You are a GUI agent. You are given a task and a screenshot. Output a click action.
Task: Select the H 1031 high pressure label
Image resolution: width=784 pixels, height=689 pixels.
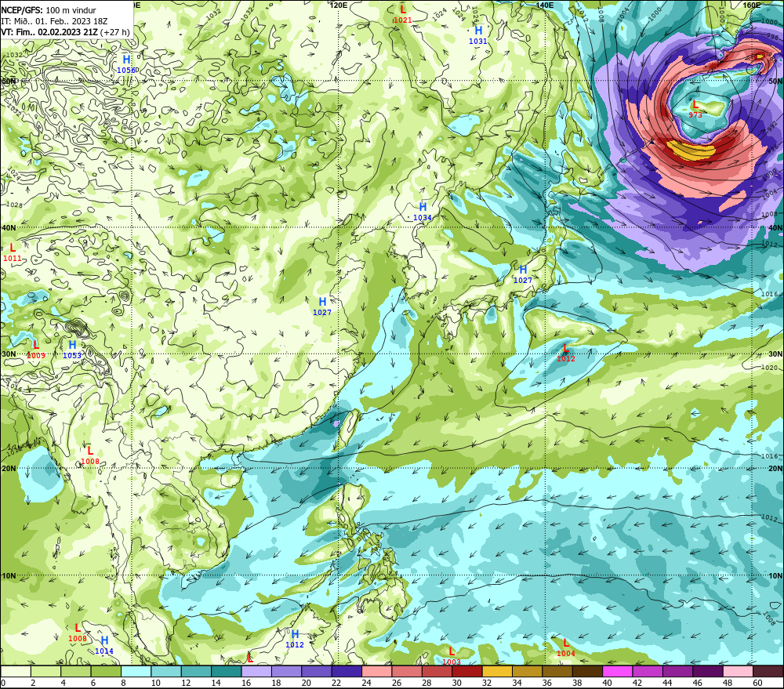tap(478, 35)
